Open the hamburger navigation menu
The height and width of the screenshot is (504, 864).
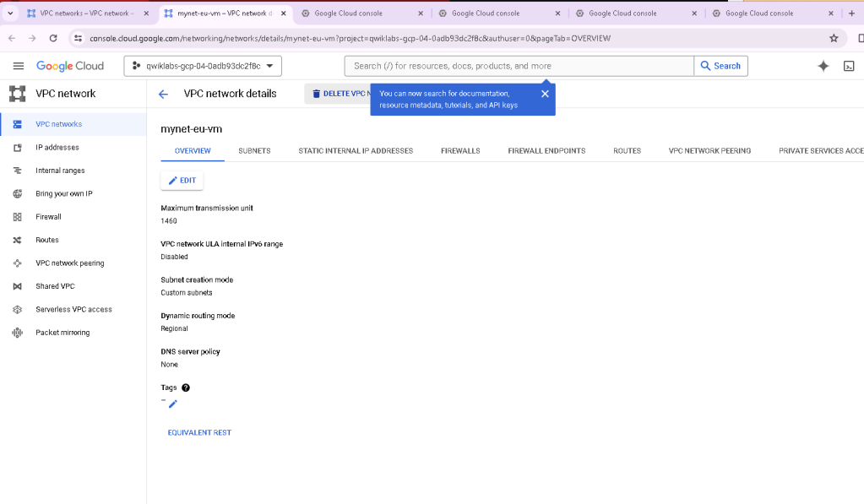click(19, 66)
